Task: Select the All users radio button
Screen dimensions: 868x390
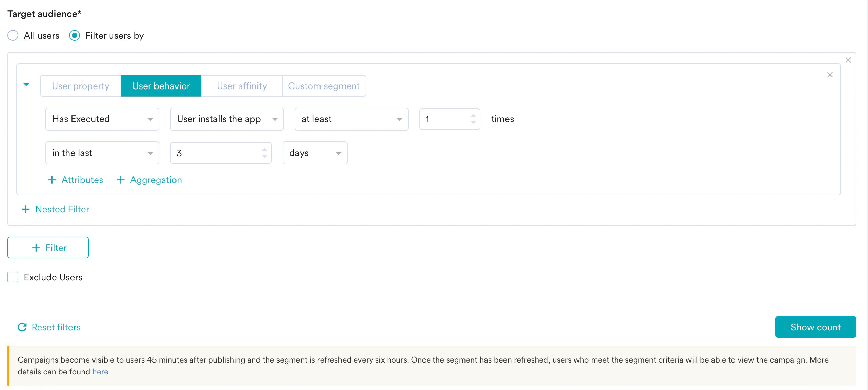Action: pyautogui.click(x=13, y=35)
